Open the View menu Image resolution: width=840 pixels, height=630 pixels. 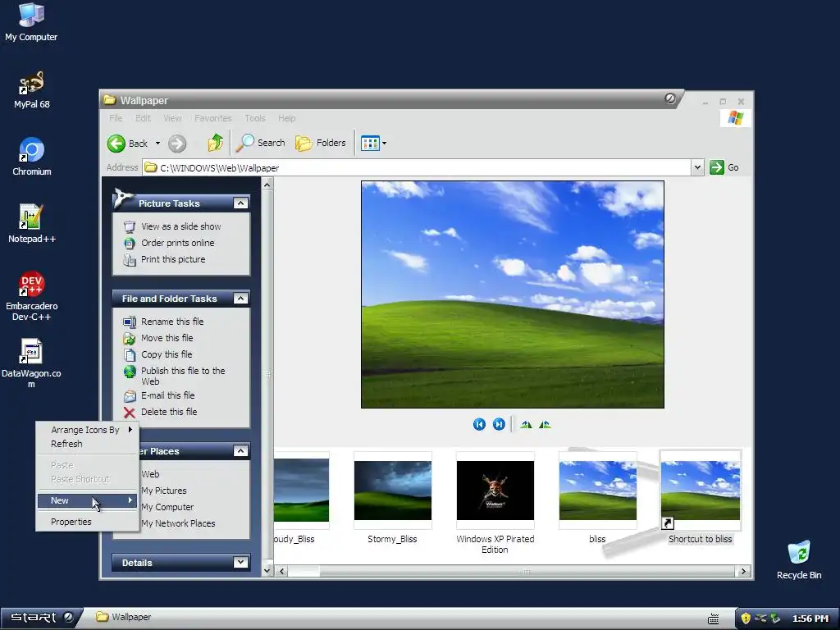click(x=172, y=118)
